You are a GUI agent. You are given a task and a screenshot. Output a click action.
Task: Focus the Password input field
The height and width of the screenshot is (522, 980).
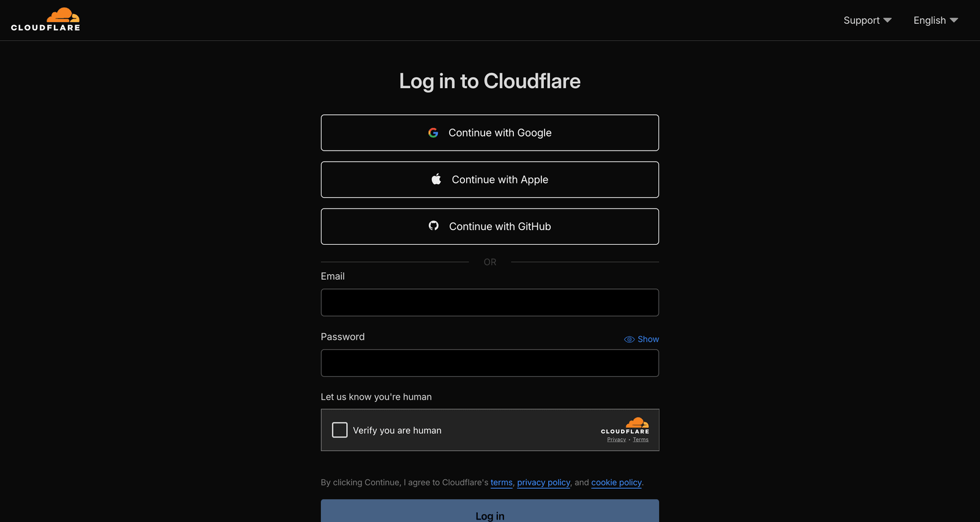[x=490, y=363]
